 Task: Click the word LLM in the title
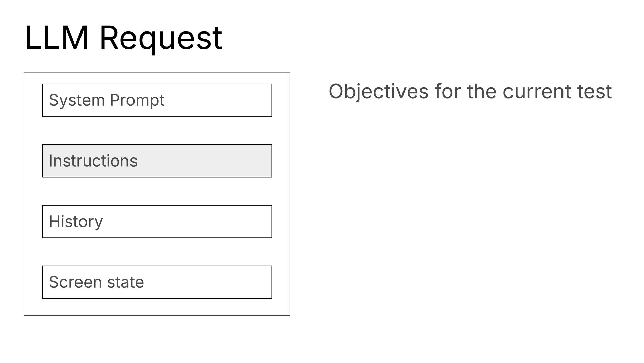(x=57, y=38)
